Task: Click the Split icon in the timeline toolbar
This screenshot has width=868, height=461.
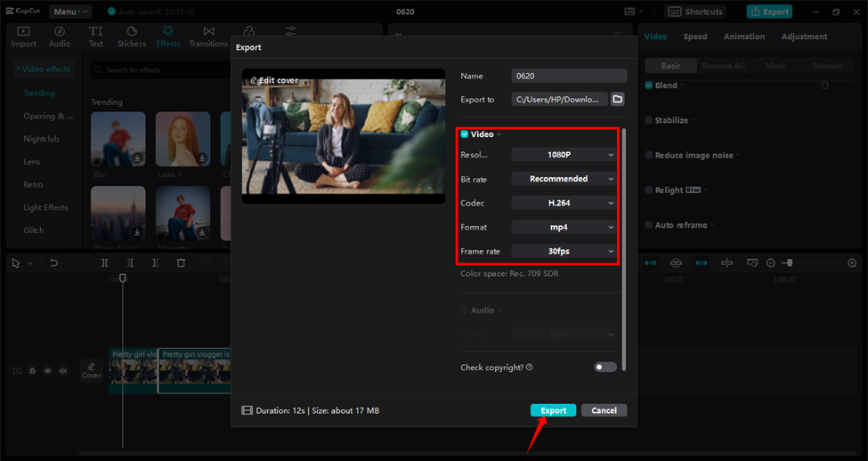Action: coord(105,263)
